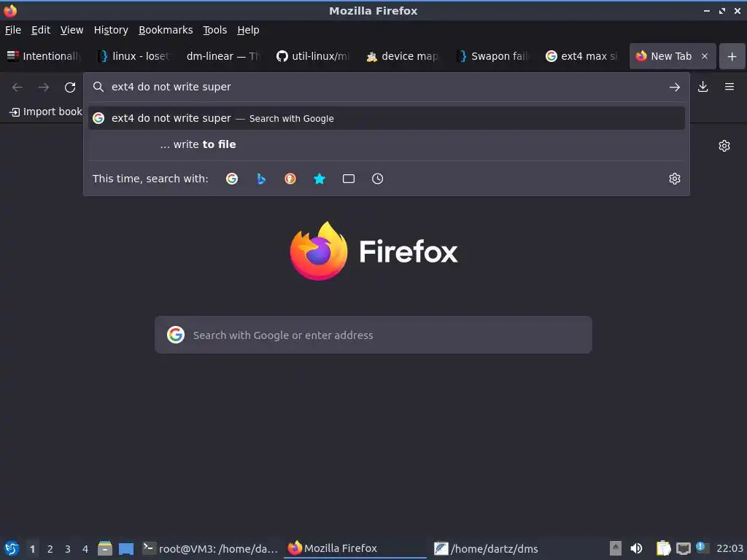Switch to the Intentionally tab
747x560 pixels.
tap(45, 56)
